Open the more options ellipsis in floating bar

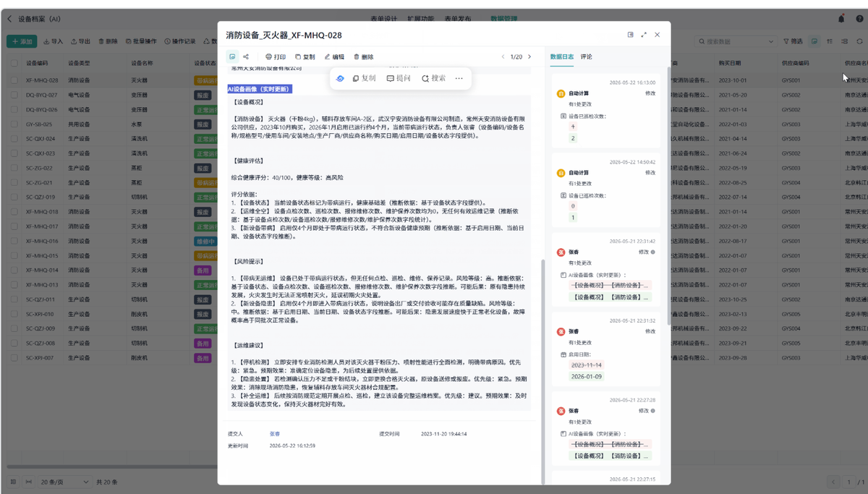[x=459, y=78]
